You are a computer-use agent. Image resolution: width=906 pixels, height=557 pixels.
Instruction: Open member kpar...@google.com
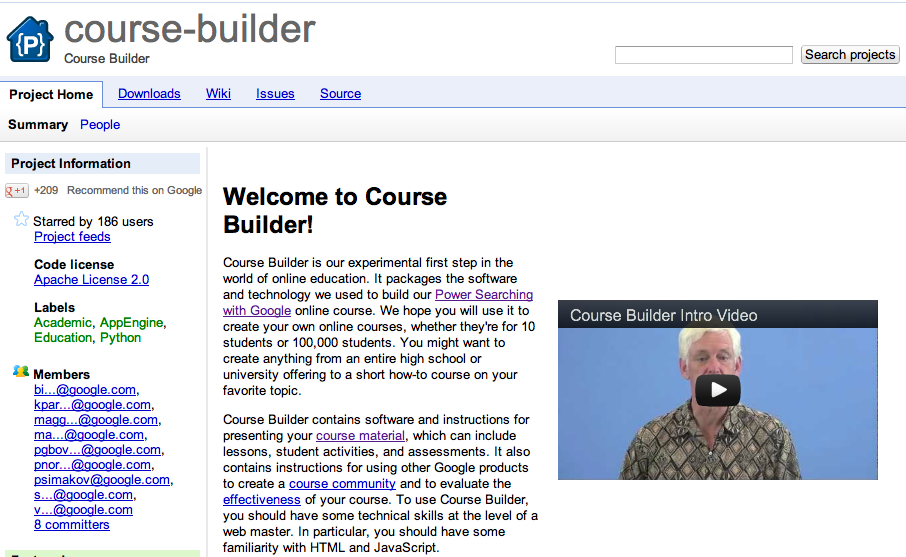click(92, 405)
